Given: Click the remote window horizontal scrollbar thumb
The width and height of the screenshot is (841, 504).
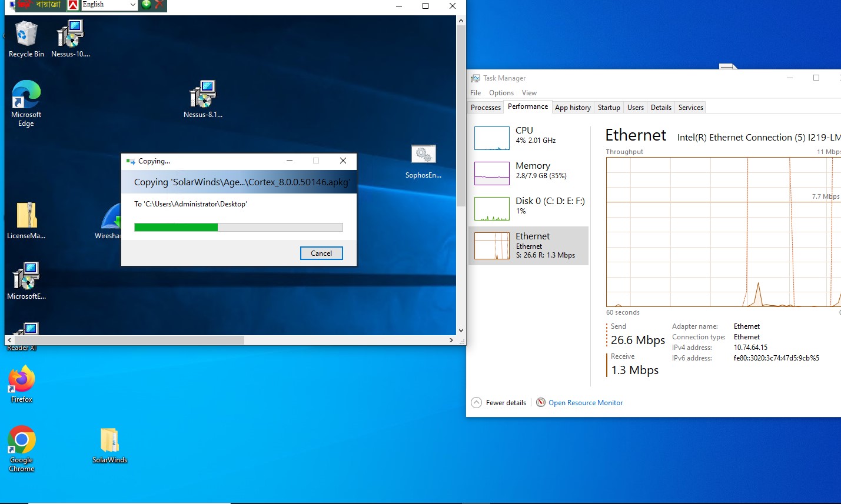Looking at the screenshot, I should [x=129, y=340].
